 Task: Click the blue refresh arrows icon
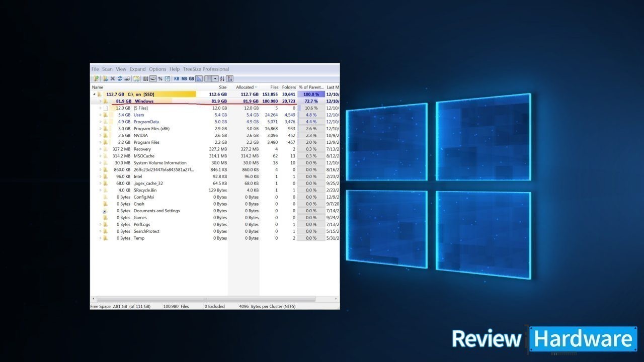120,78
